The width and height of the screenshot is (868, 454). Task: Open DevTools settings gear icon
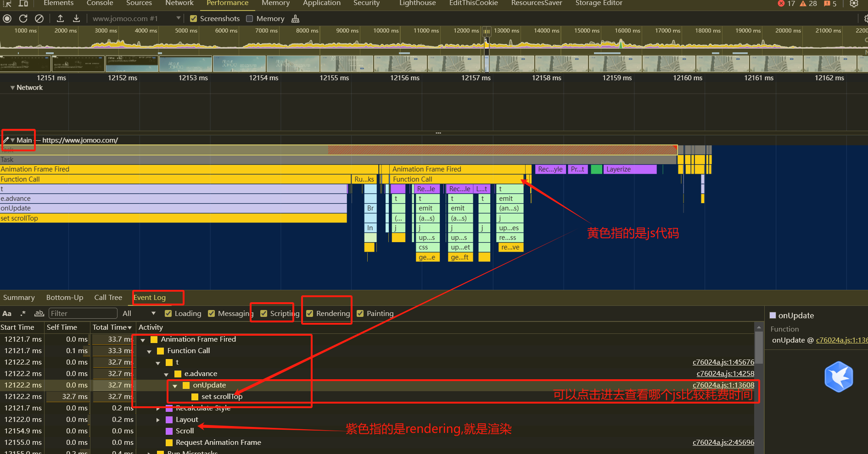(854, 3)
